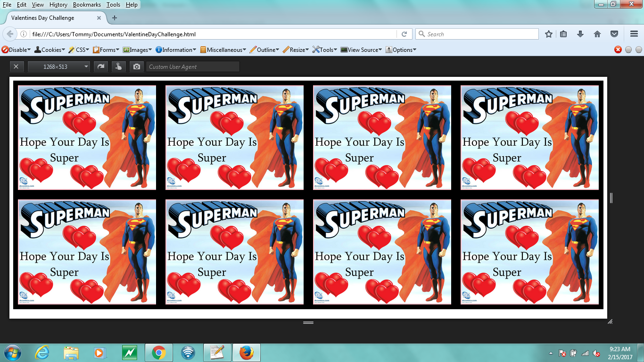The height and width of the screenshot is (362, 644).
Task: Expand the Disable menu in Web Developer toolbar
Action: pyautogui.click(x=16, y=49)
